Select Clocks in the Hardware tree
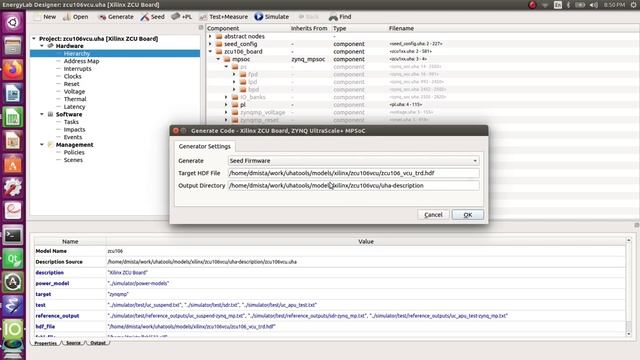The height and width of the screenshot is (360, 640). pos(72,76)
